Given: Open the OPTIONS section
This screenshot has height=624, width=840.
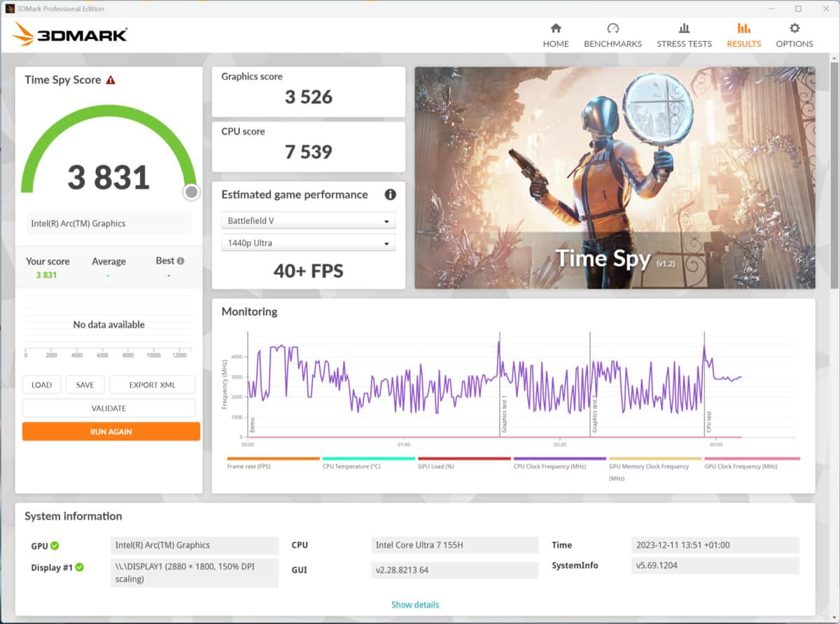Looking at the screenshot, I should tap(794, 35).
